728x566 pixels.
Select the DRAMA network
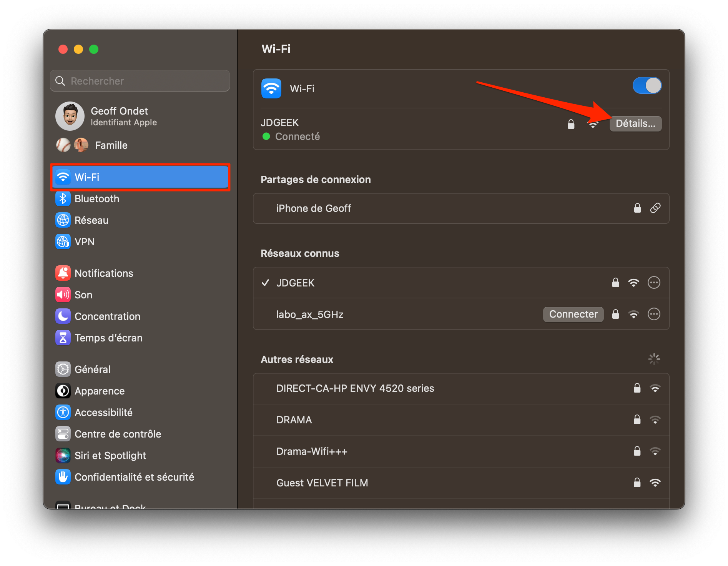(x=461, y=420)
